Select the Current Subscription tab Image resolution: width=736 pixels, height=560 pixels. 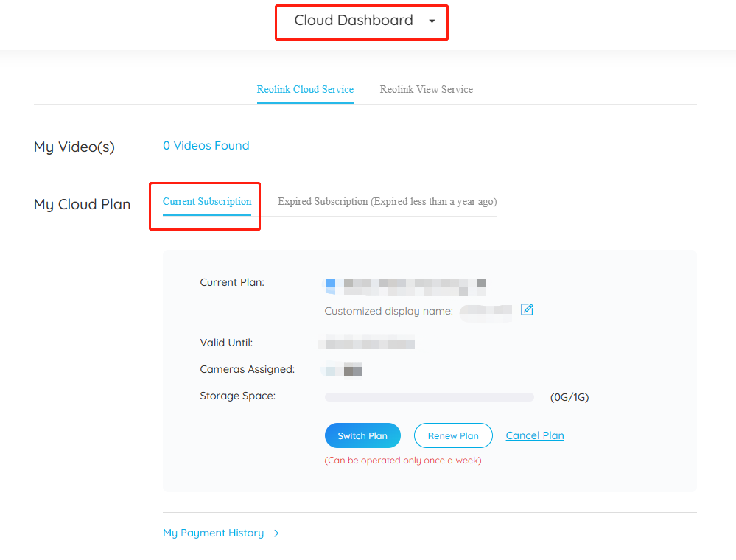pyautogui.click(x=207, y=201)
